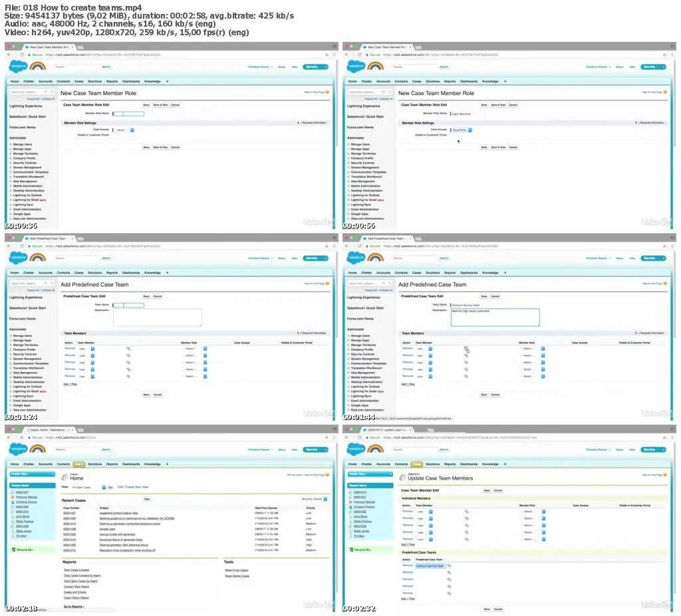Click the case icon beside Update Case Team Members
The height and width of the screenshot is (616, 681).
[x=402, y=478]
